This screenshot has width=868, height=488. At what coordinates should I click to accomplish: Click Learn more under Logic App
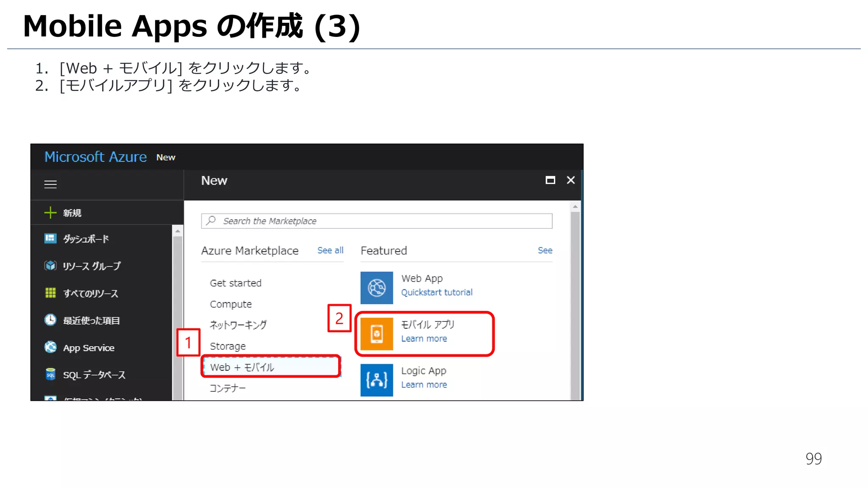click(424, 385)
